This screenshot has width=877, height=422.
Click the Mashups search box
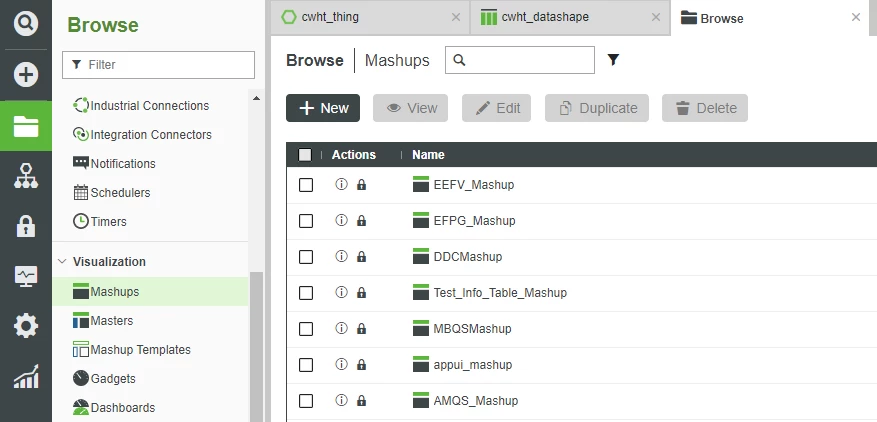point(520,60)
